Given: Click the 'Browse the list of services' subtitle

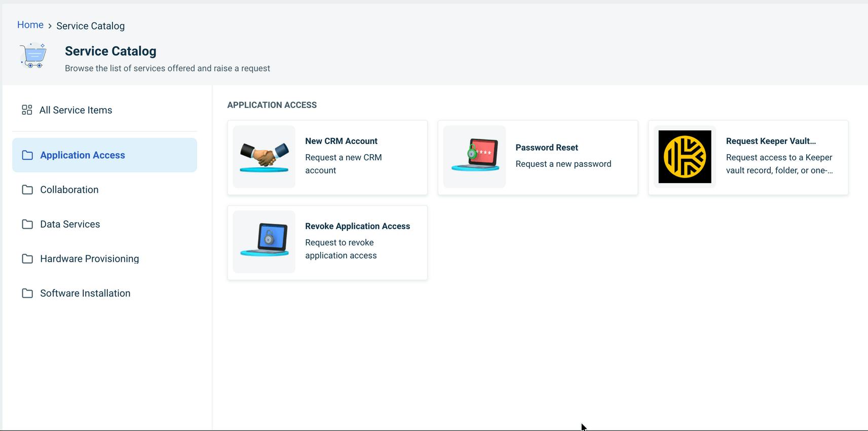Looking at the screenshot, I should (x=167, y=68).
